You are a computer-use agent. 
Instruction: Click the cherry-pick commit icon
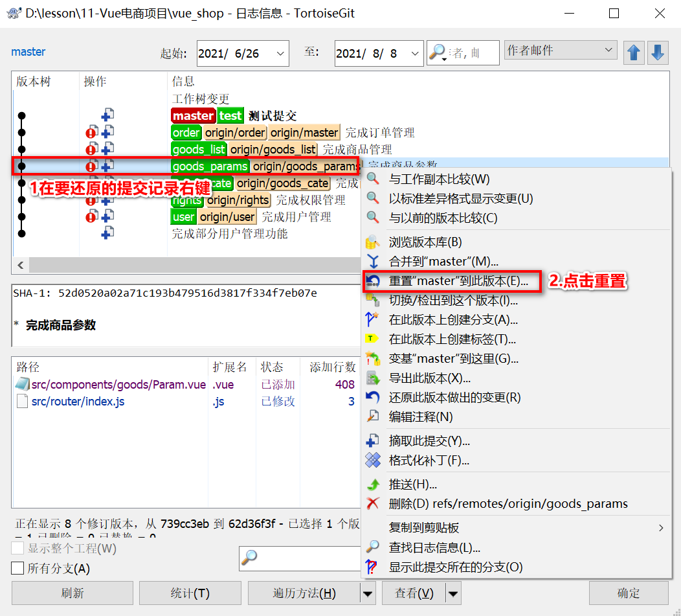(373, 441)
